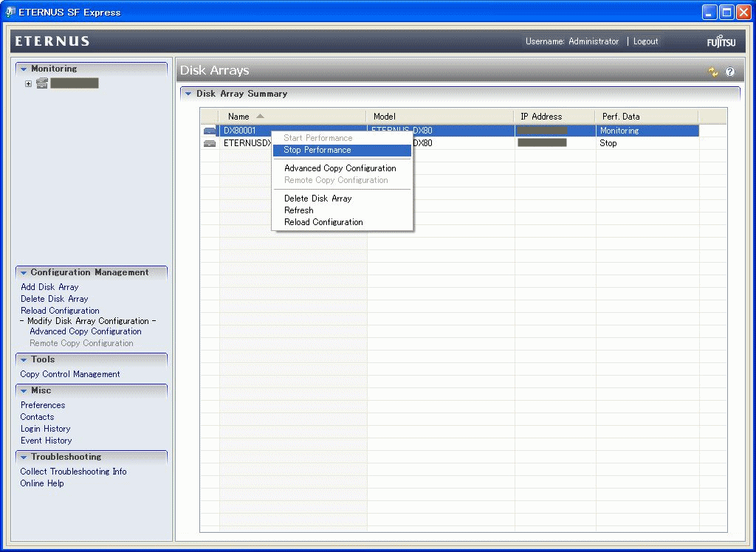Click Delete Disk Array in sidebar
Screen dimensions: 756x552
(55, 299)
